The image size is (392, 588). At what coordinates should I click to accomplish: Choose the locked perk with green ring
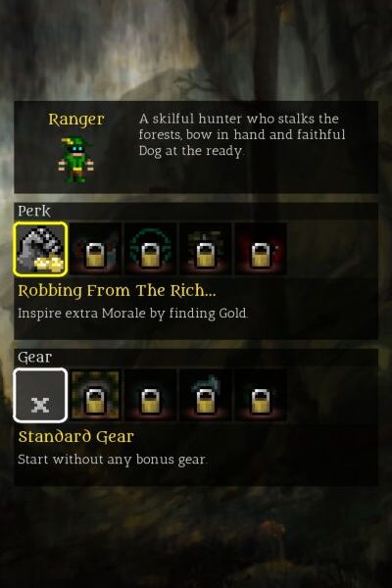click(150, 249)
